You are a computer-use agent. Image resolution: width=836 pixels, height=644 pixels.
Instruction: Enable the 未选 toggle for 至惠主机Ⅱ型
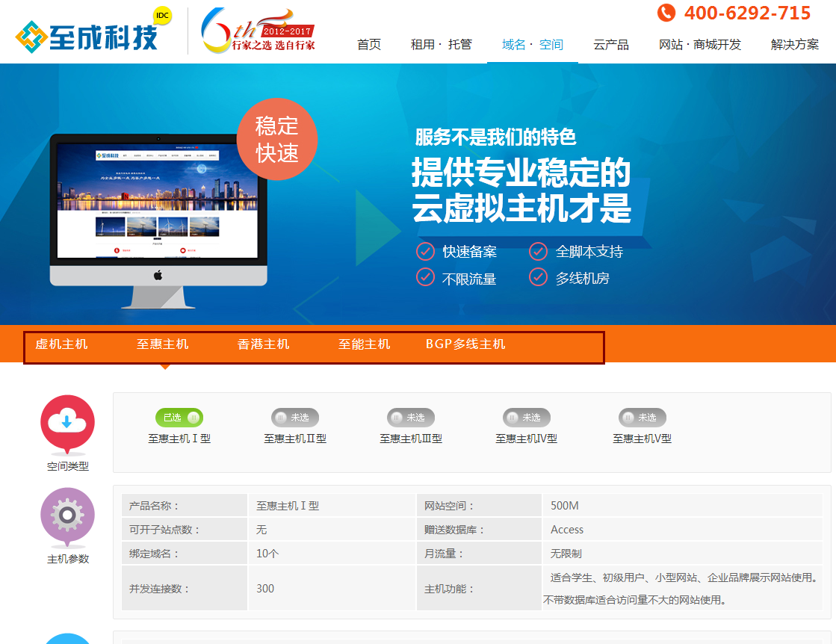pos(295,418)
